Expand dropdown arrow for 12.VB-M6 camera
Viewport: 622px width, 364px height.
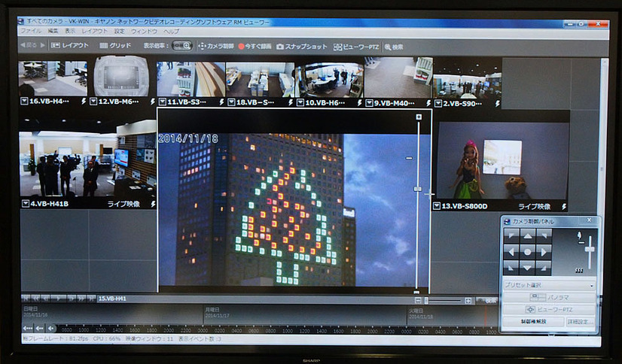tap(93, 102)
